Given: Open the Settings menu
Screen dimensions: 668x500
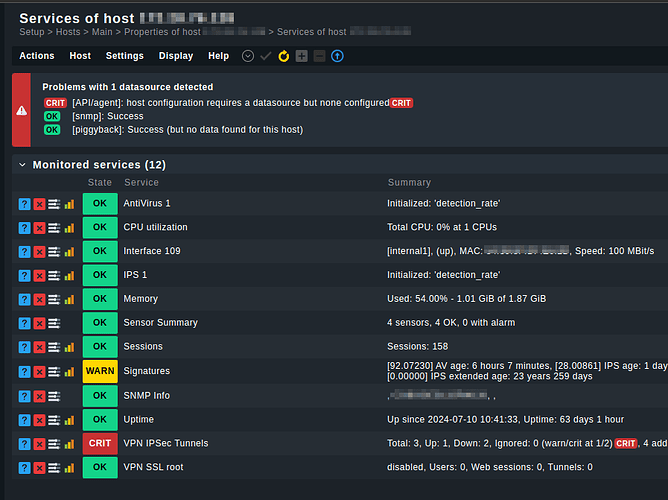Looking at the screenshot, I should coord(125,57).
